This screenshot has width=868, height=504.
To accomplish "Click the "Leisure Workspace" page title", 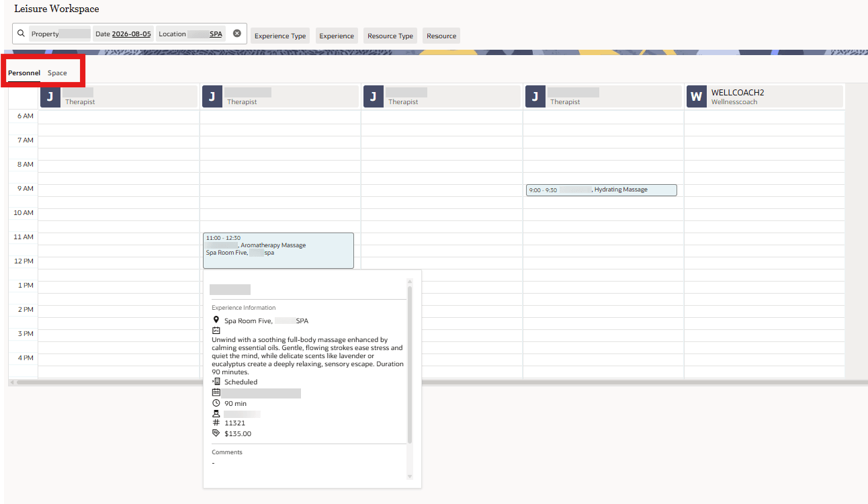I will click(56, 9).
